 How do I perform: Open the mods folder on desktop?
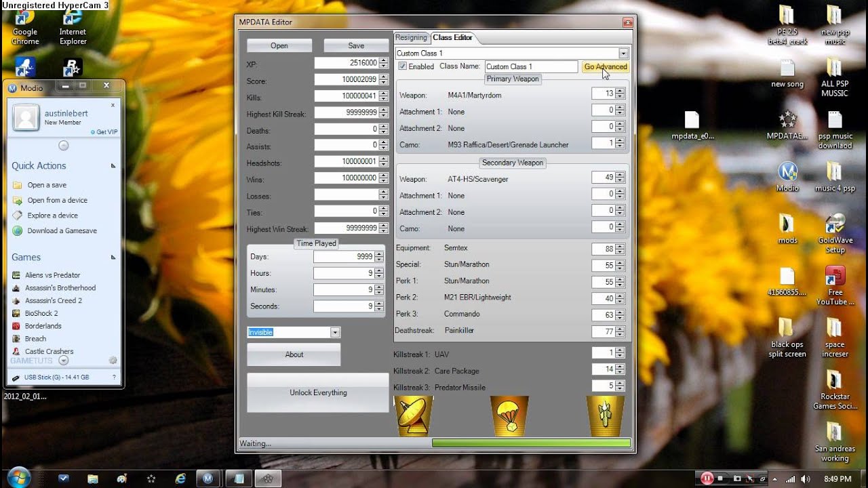[x=787, y=229]
